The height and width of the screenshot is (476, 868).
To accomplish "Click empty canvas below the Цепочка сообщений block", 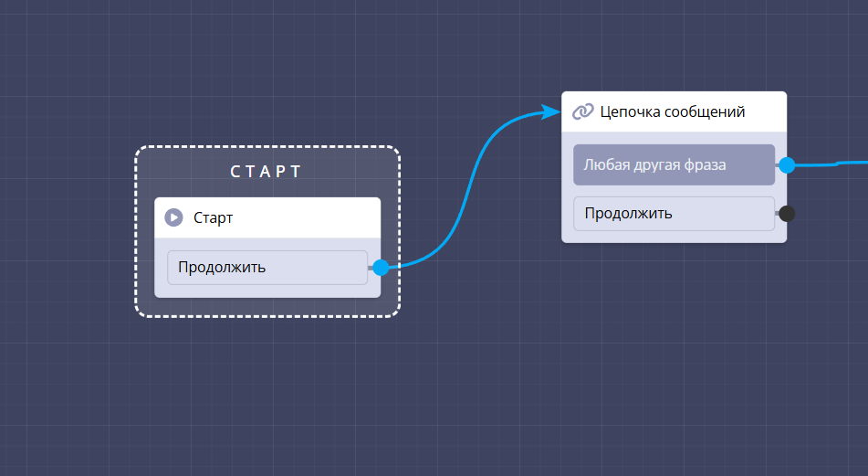I will point(674,347).
